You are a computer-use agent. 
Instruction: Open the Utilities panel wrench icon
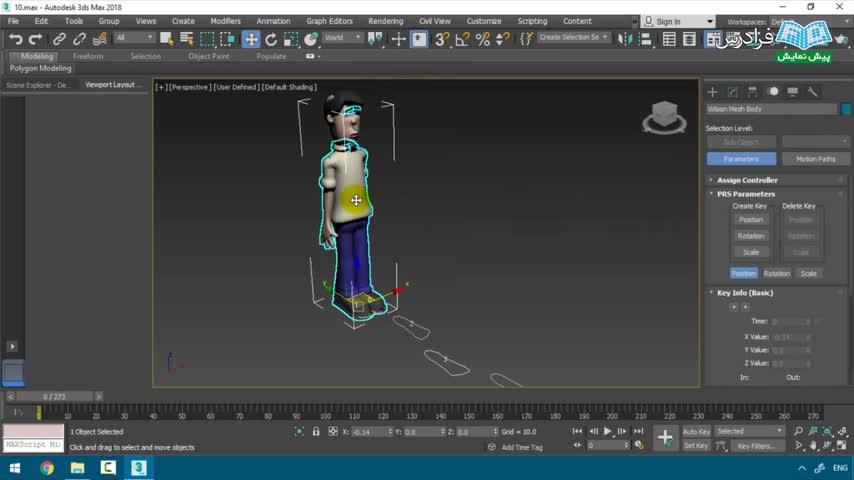coord(813,92)
